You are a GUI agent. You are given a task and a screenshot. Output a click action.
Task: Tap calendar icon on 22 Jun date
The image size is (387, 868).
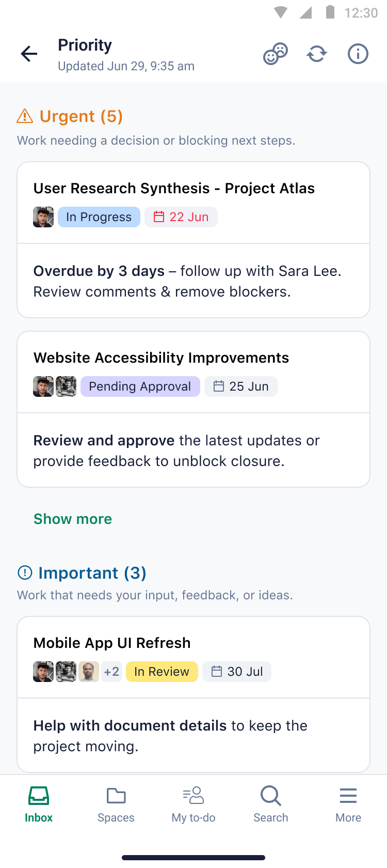[x=159, y=217]
